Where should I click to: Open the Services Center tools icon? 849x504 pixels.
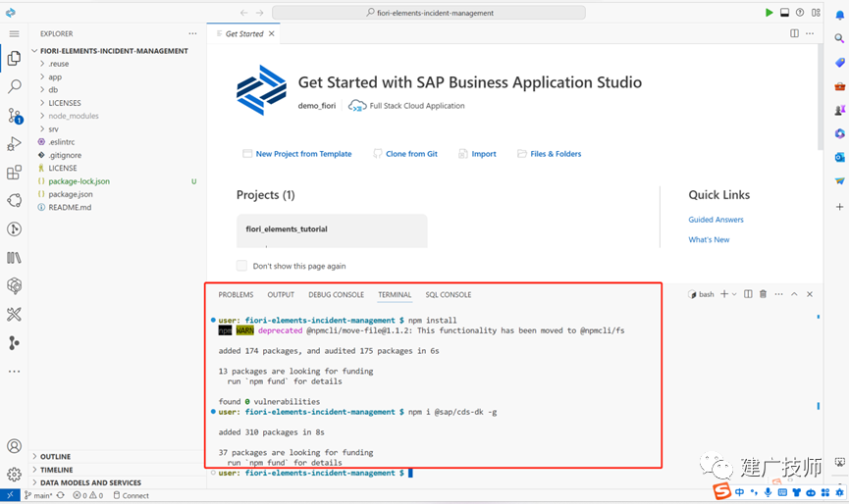point(14,314)
